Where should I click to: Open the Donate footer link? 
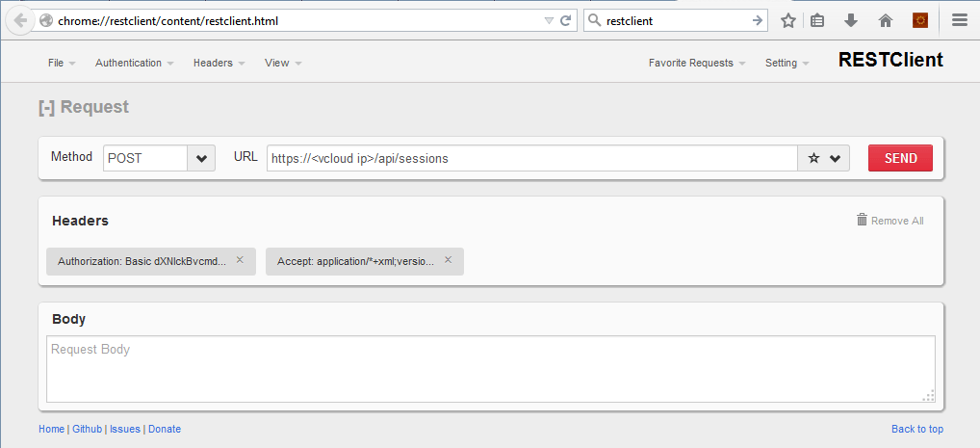tap(165, 429)
